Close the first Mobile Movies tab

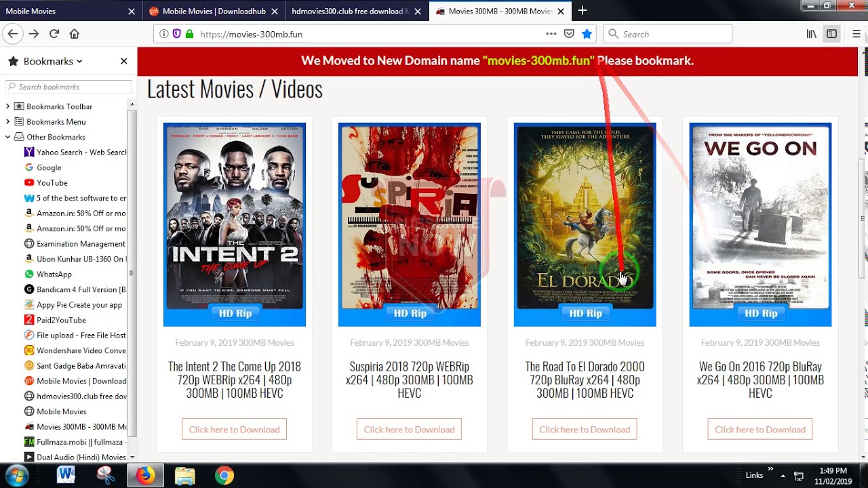pyautogui.click(x=132, y=12)
